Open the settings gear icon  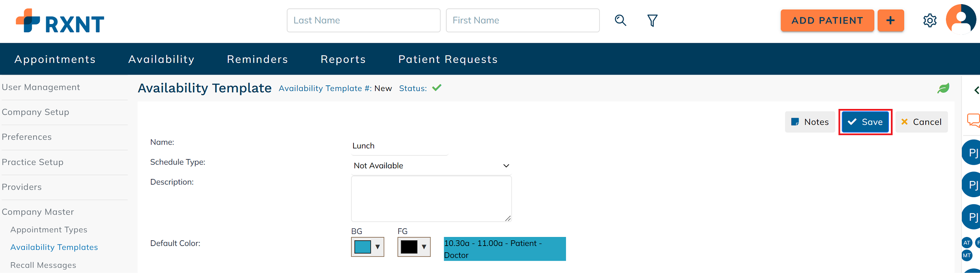[930, 20]
